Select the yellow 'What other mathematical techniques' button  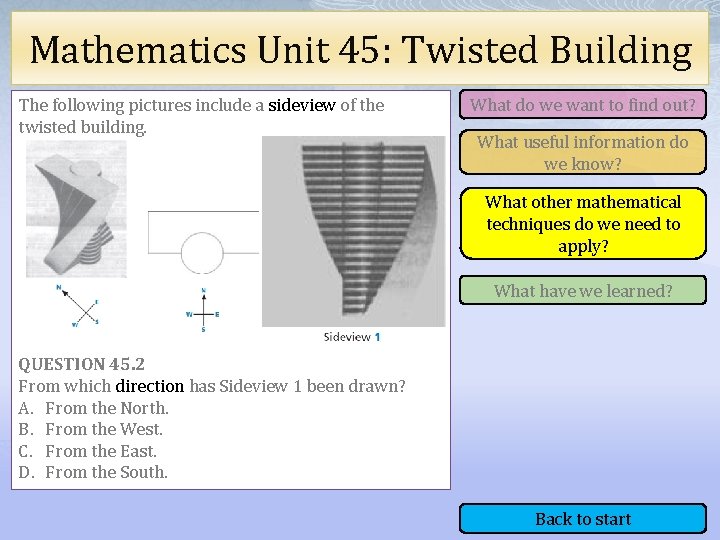pyautogui.click(x=583, y=224)
